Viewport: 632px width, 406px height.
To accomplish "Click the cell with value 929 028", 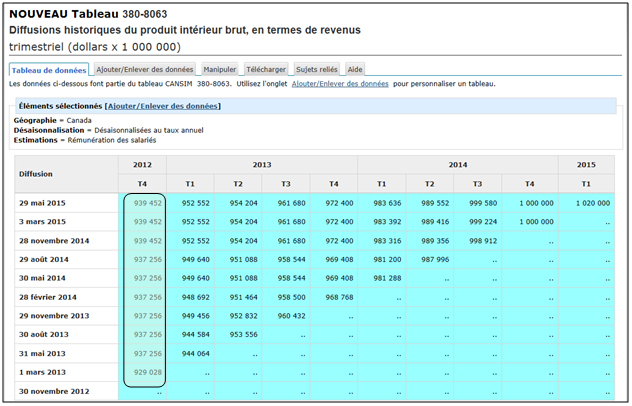I will coord(147,372).
